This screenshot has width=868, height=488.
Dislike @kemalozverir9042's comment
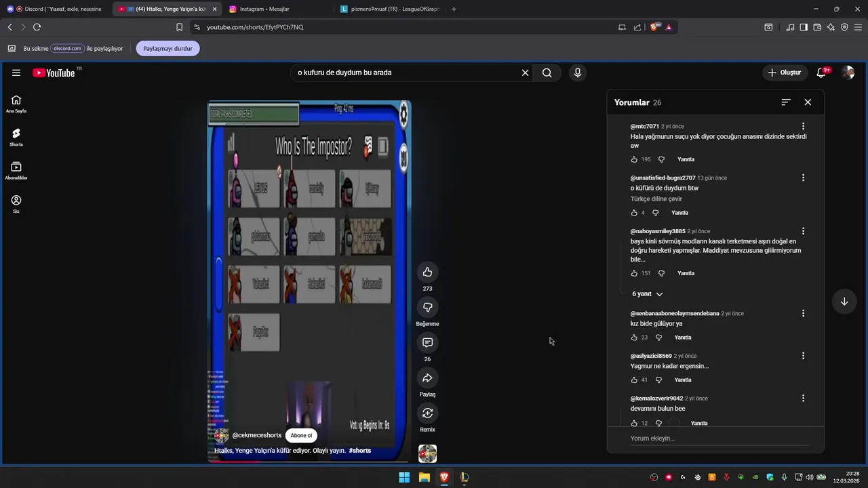point(658,423)
